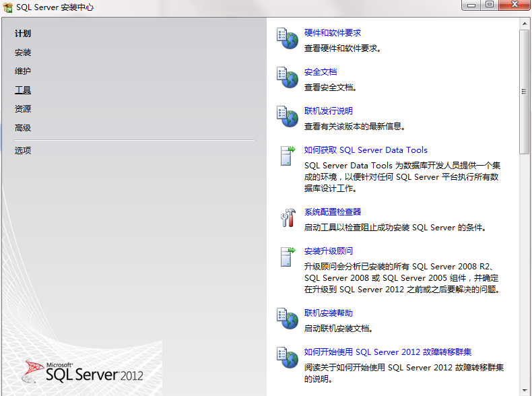Click the description 启动工具以检查阻止成功安装 SQL Server 的条件。

point(395,228)
